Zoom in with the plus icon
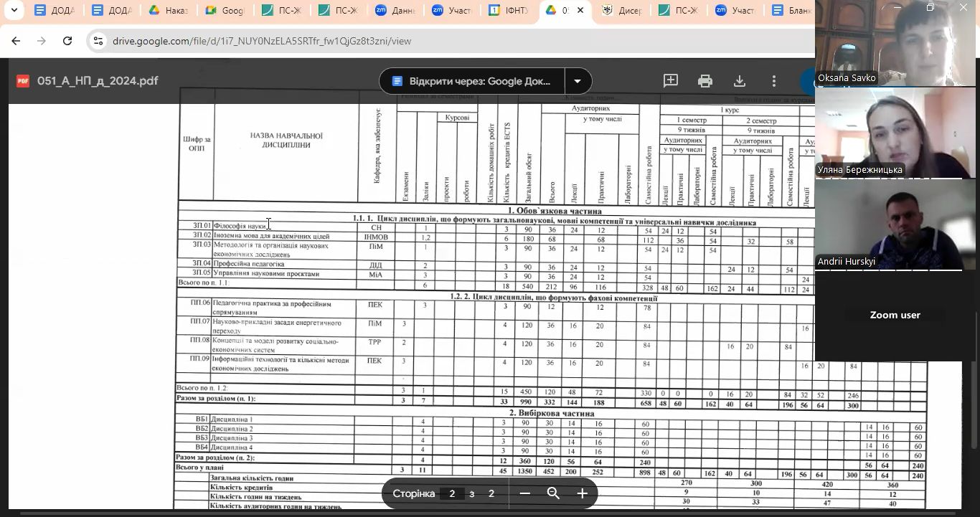 tap(582, 493)
